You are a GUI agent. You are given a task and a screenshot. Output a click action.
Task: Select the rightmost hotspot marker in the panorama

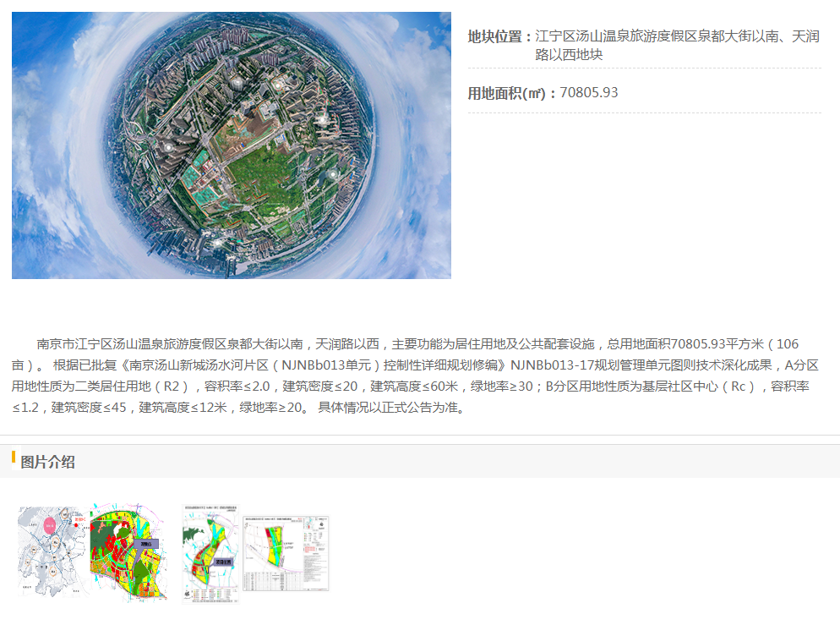333,174
